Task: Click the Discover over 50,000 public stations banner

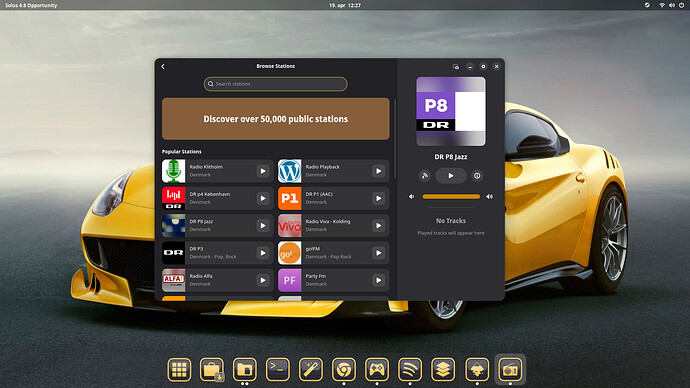Action: coord(275,119)
